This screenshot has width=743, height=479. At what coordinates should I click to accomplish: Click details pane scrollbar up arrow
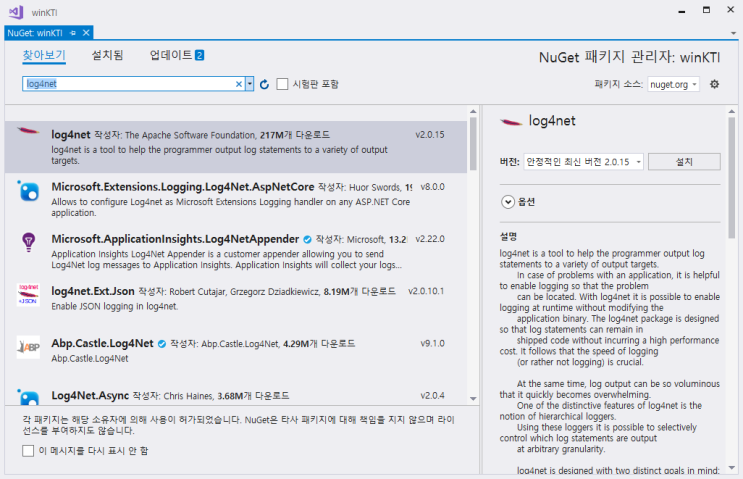(732, 111)
